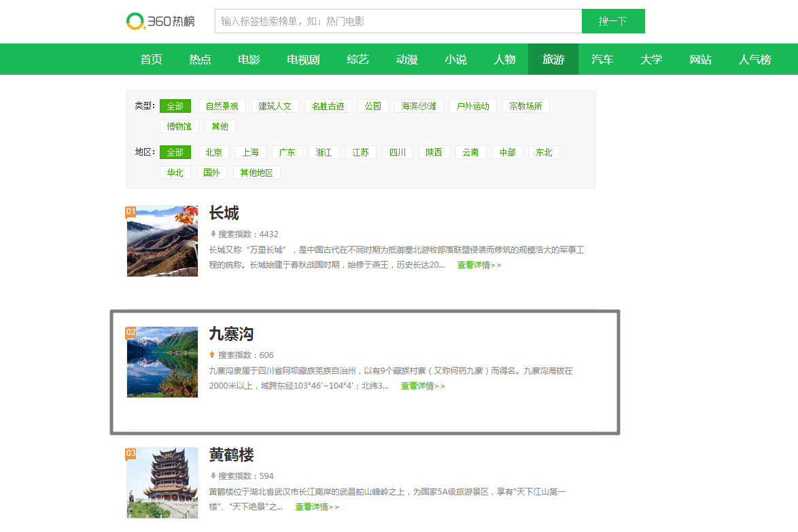Screen dimensions: 798x532
Task: Click the 搜一下 search button
Action: [612, 21]
